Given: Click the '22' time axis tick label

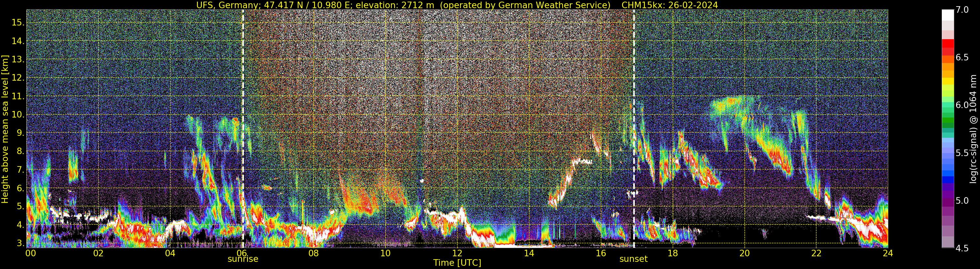Looking at the screenshot, I should [x=816, y=253].
